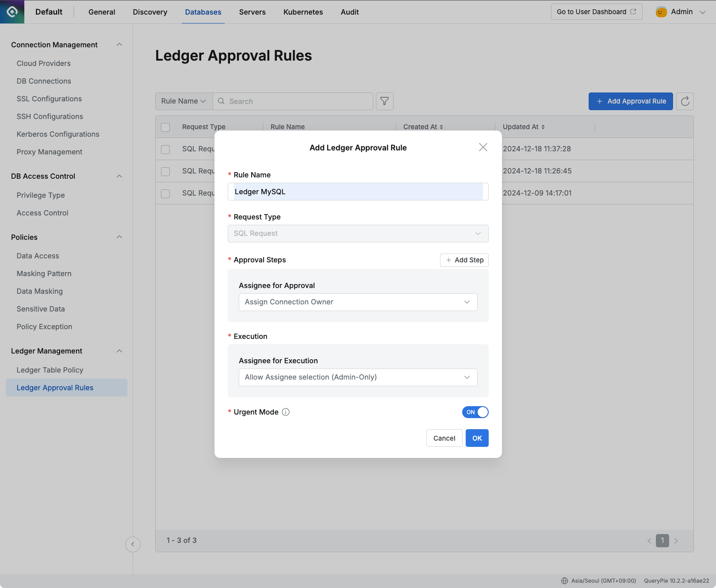716x588 pixels.
Task: Click the QueryPie logo icon
Action: coord(11,12)
